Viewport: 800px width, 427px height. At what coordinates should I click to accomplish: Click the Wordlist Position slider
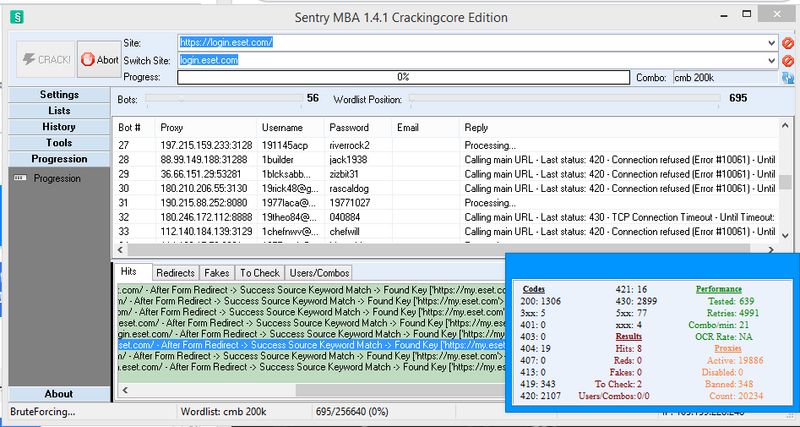click(x=565, y=99)
